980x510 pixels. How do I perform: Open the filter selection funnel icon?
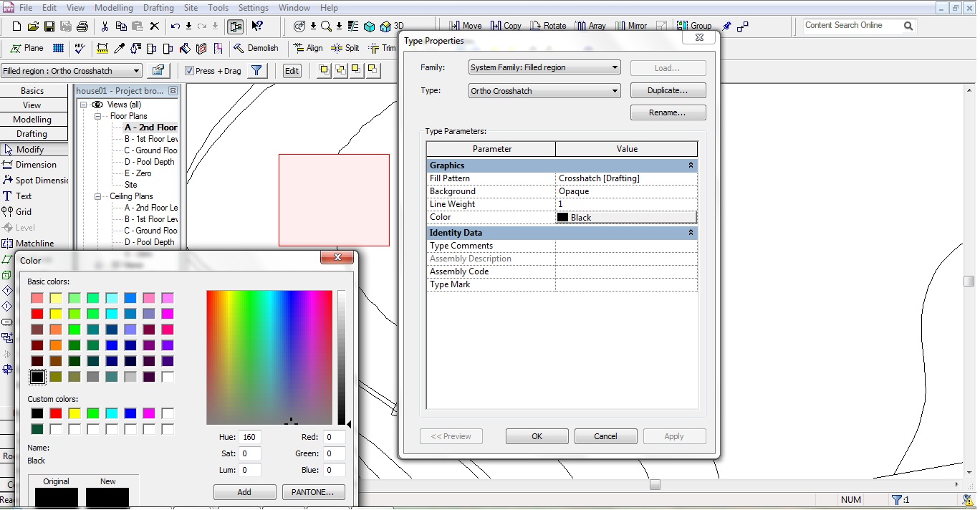coord(256,70)
